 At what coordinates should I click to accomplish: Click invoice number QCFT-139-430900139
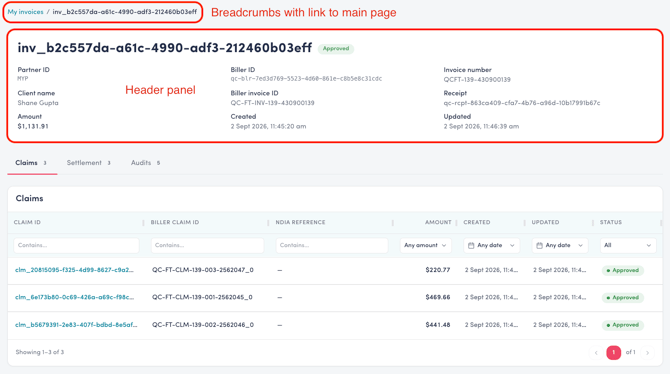477,80
